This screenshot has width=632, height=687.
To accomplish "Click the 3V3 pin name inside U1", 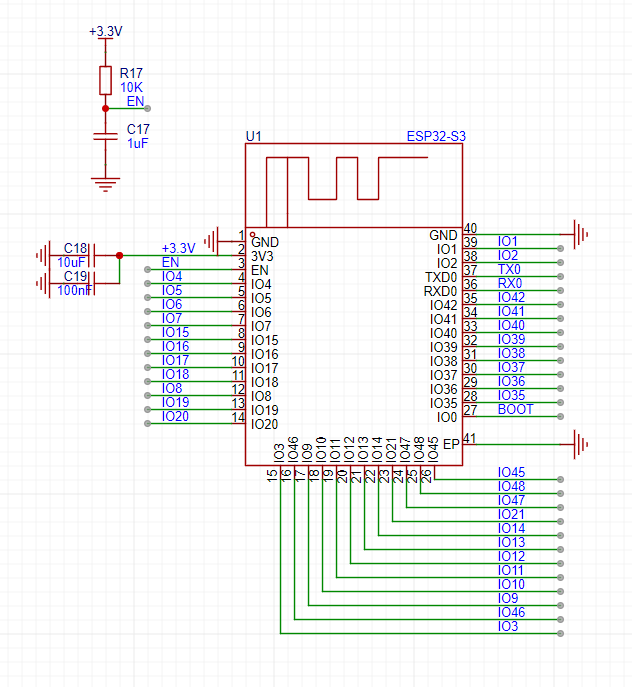I will [x=262, y=256].
